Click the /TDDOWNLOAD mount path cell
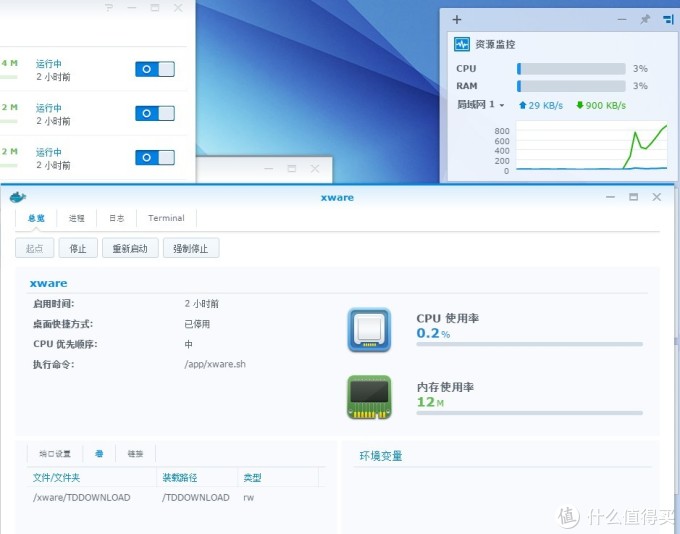 click(x=196, y=497)
